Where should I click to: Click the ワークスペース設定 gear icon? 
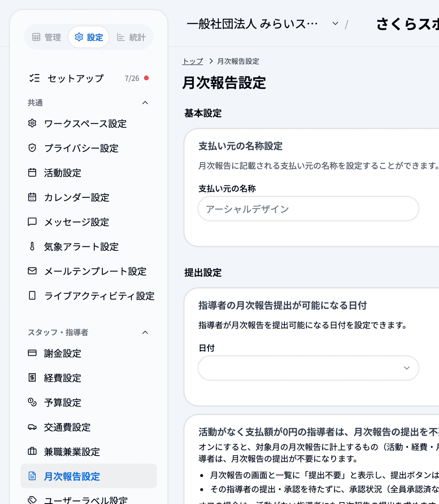coord(32,124)
